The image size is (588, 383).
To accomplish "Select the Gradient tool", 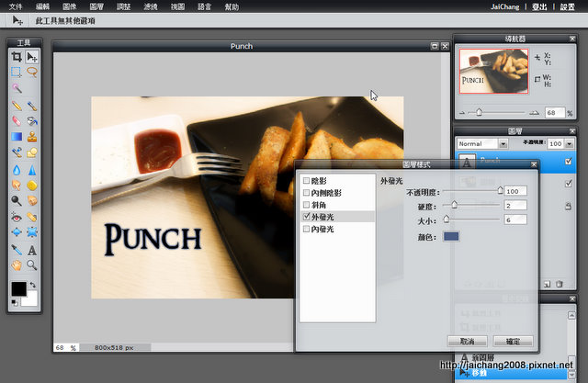I will (x=17, y=137).
